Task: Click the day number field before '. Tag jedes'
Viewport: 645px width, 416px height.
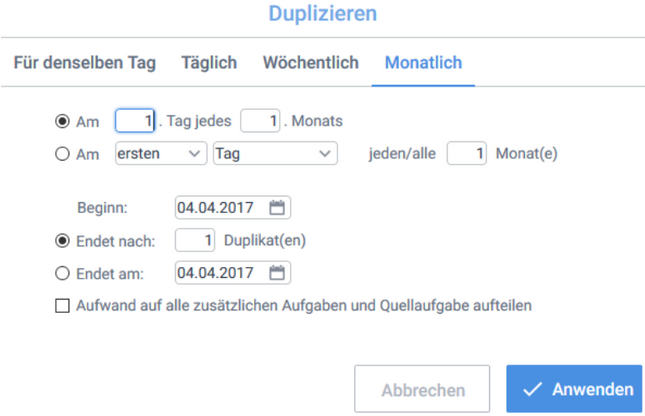Action: point(136,121)
